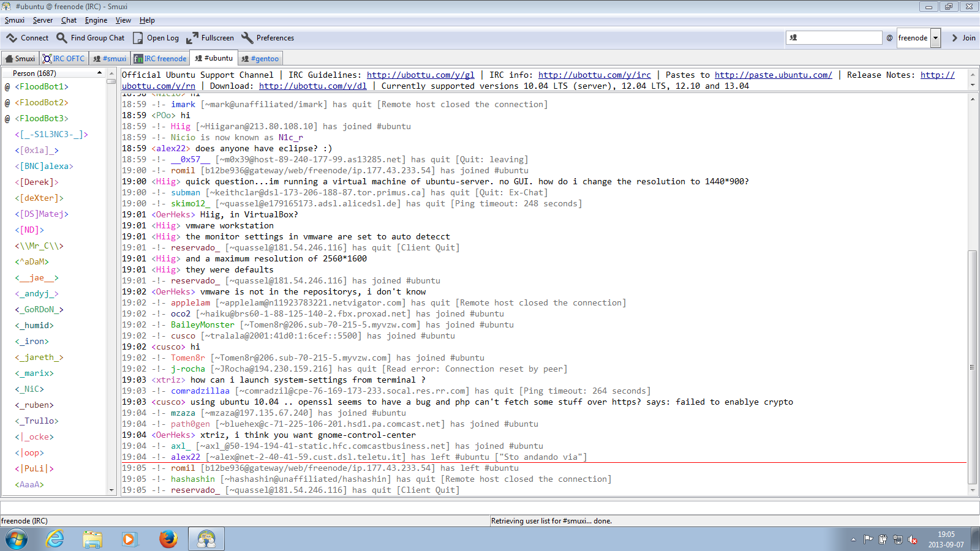Image resolution: width=980 pixels, height=551 pixels.
Task: Switch to the #smuxi tab
Action: [110, 59]
